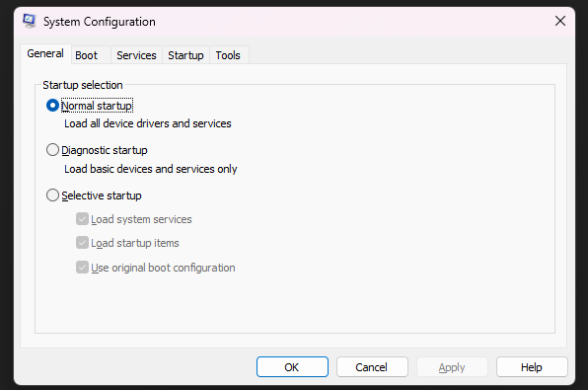Open the Services tab
The height and width of the screenshot is (390, 588).
point(136,55)
